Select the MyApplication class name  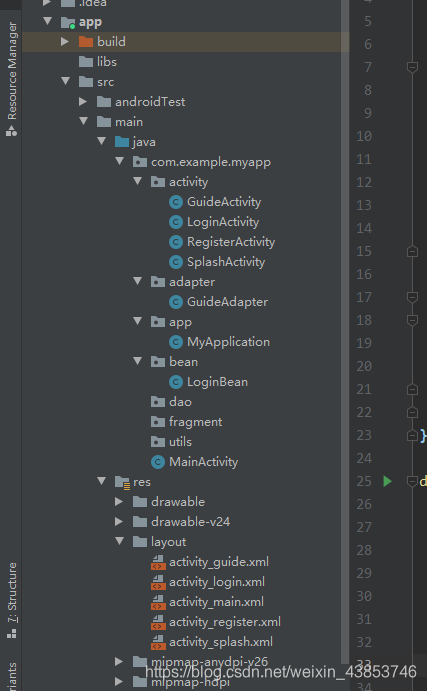228,342
